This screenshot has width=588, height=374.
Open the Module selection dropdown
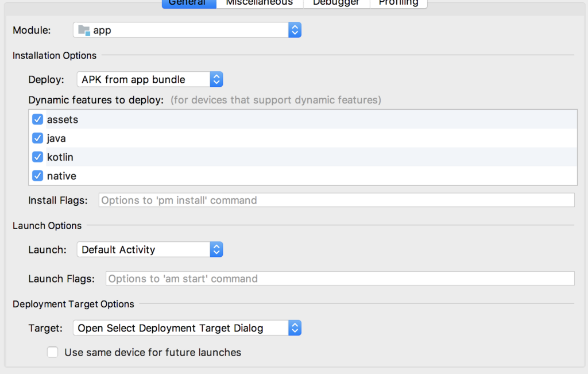184,30
